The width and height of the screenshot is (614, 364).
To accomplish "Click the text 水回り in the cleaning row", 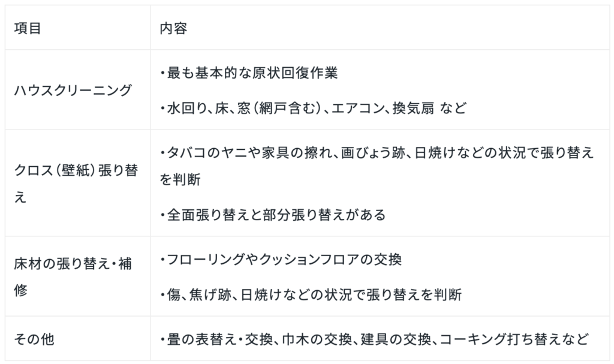I will pyautogui.click(x=183, y=109).
